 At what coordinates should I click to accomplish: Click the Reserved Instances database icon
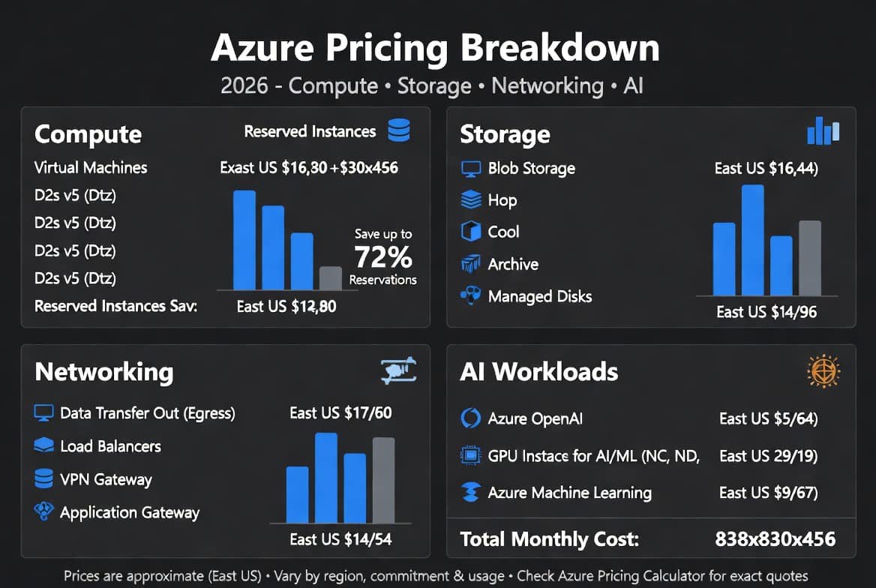pos(399,130)
